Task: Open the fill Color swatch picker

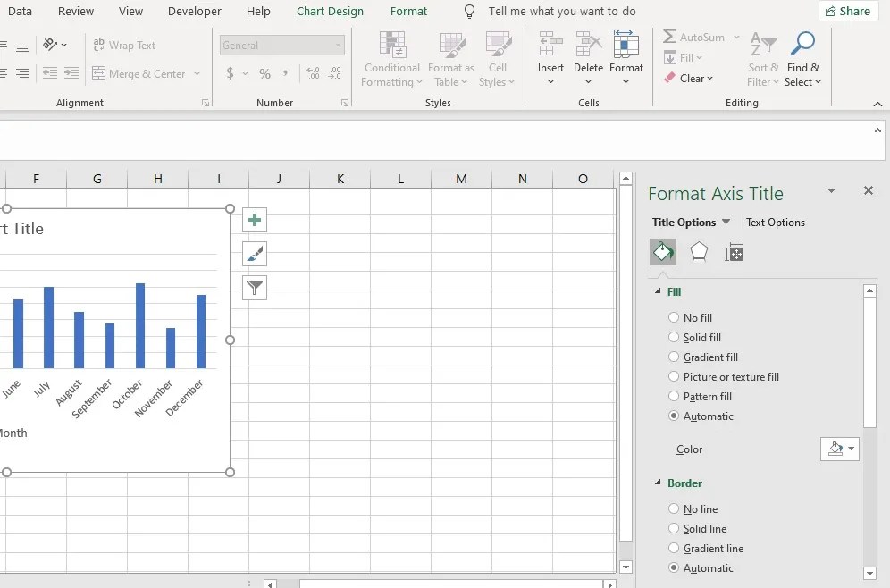Action: coord(838,449)
